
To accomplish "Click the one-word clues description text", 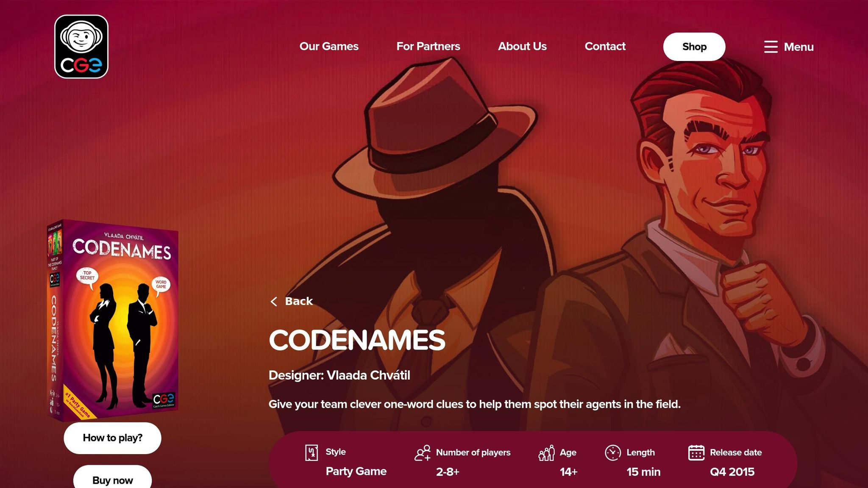I will [x=475, y=404].
